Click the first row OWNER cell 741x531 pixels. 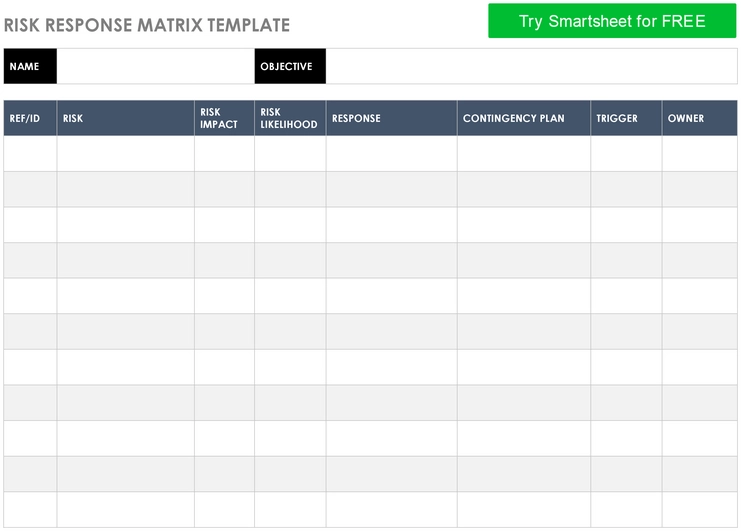699,154
